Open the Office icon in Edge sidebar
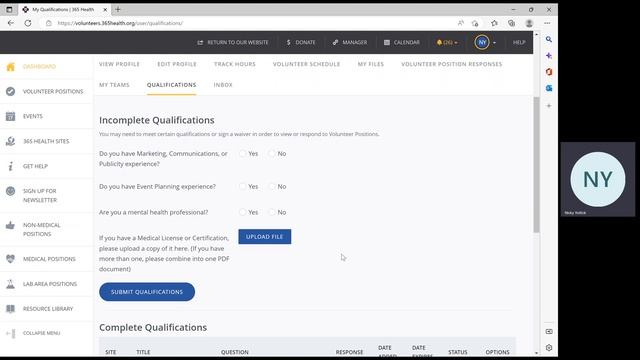The height and width of the screenshot is (360, 640). (549, 72)
